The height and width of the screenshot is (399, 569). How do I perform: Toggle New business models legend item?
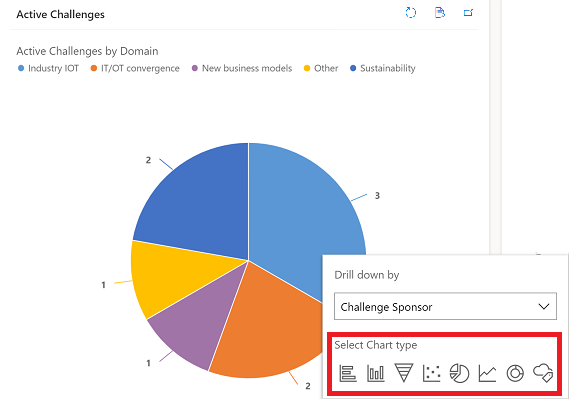(x=242, y=68)
